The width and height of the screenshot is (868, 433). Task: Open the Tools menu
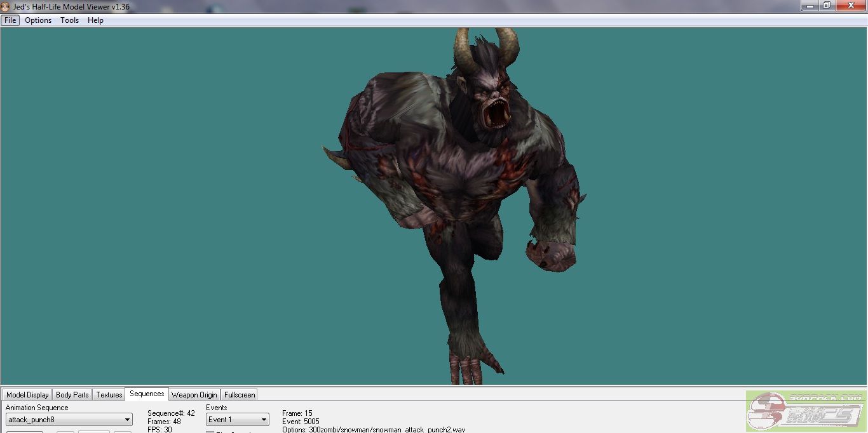69,20
